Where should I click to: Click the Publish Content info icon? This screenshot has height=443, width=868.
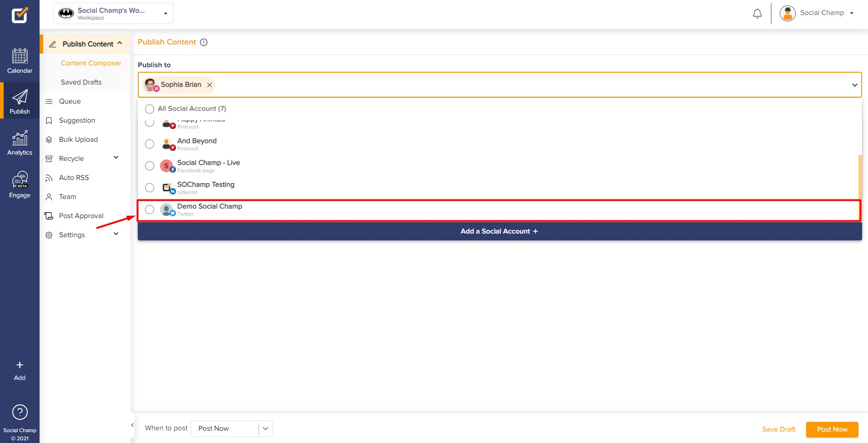pos(203,42)
